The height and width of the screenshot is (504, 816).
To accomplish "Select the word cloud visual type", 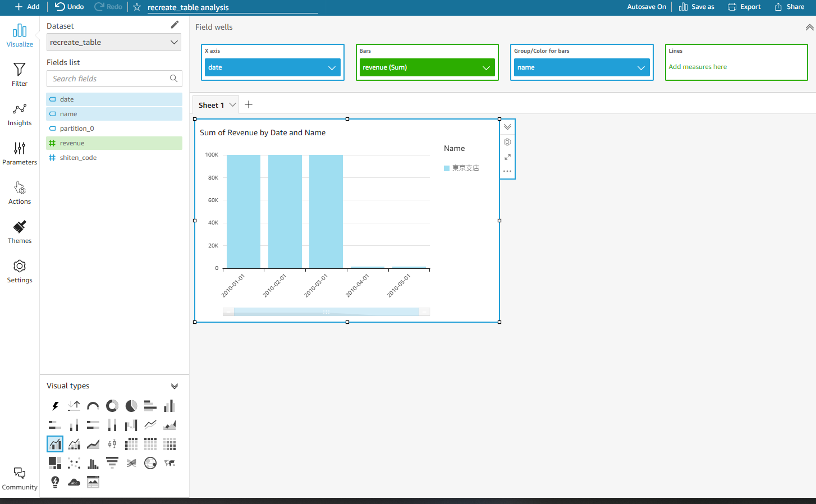I will pos(74,482).
